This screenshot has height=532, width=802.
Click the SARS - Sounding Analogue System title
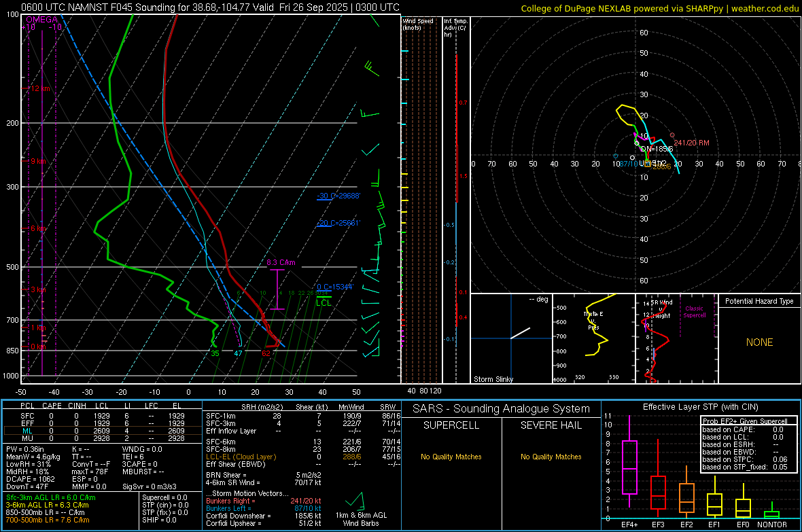pyautogui.click(x=501, y=409)
